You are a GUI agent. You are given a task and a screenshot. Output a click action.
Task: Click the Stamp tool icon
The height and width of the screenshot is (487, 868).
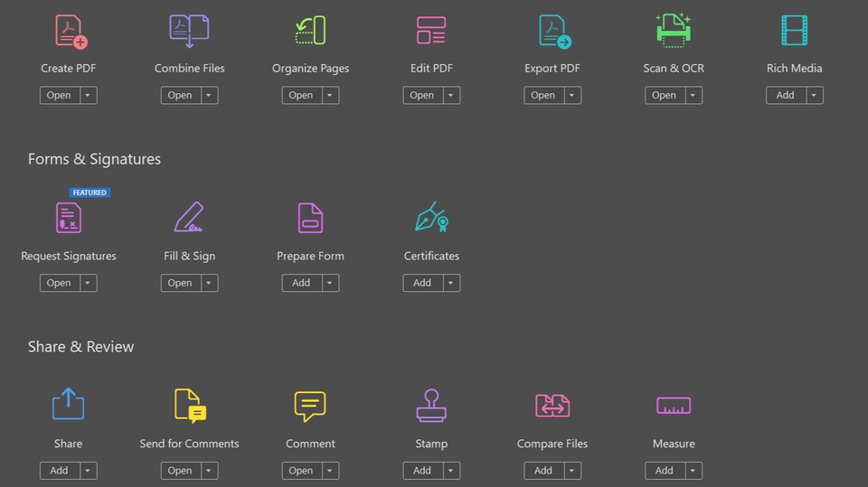click(x=431, y=406)
